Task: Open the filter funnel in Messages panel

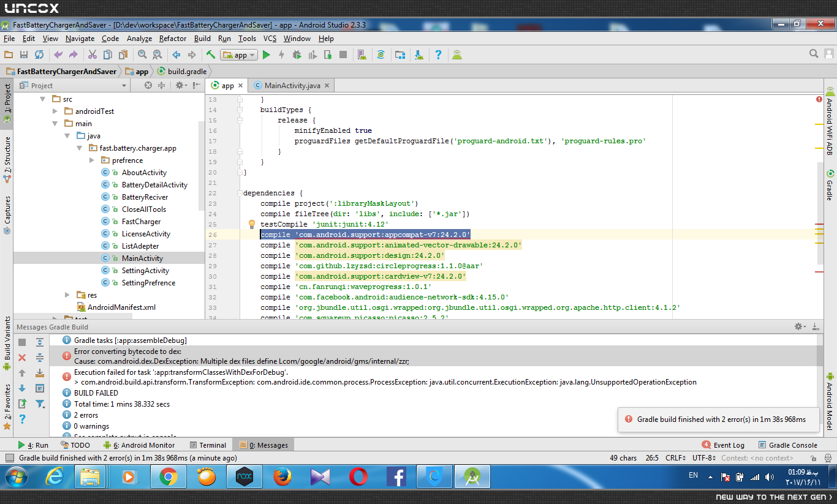Action: [x=40, y=404]
